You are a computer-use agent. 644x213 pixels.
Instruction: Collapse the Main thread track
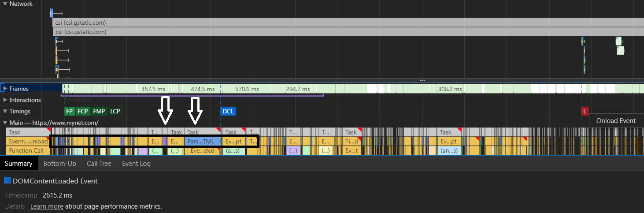click(x=5, y=123)
